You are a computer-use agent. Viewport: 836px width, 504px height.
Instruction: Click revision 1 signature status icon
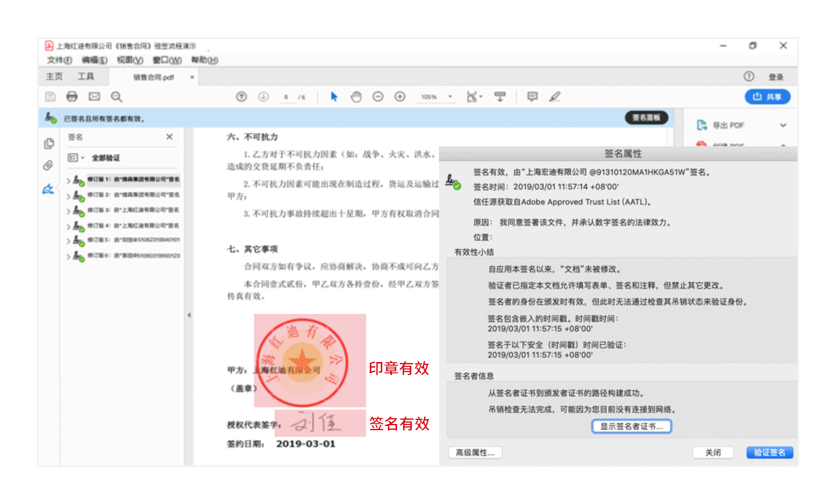pos(79,181)
